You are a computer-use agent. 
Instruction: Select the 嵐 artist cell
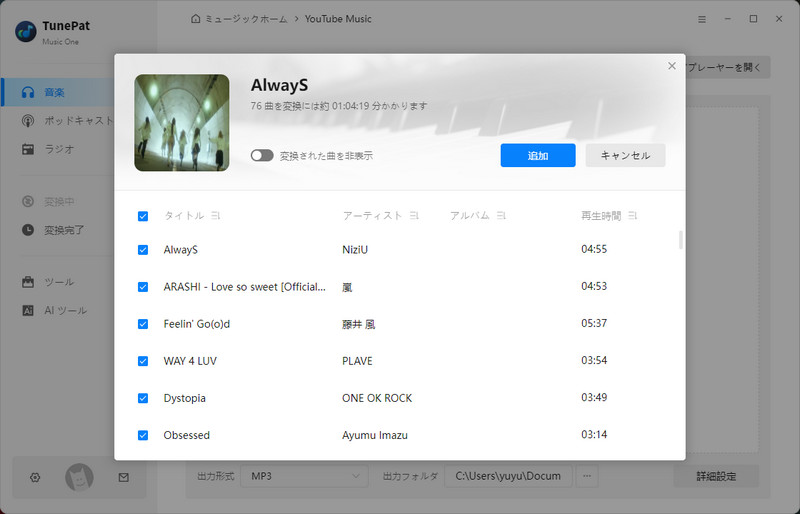pyautogui.click(x=347, y=287)
